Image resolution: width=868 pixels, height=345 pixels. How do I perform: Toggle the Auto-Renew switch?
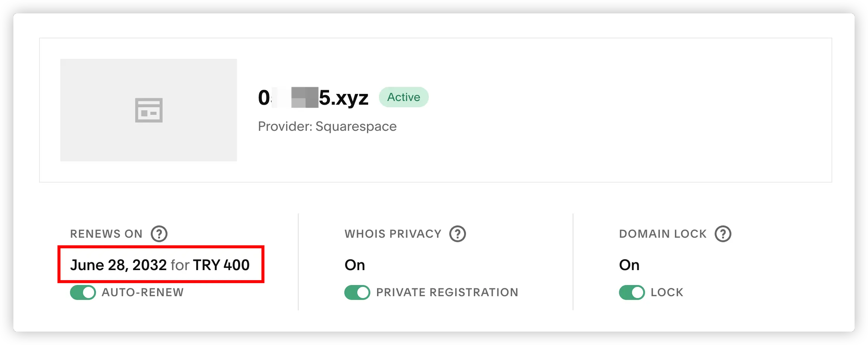pos(83,292)
